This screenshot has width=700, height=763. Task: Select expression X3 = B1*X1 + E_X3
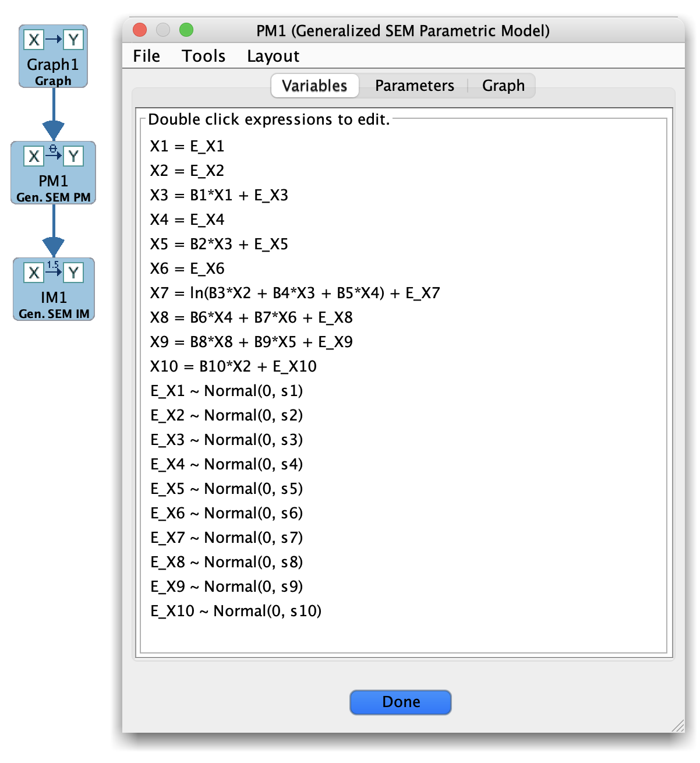(219, 195)
